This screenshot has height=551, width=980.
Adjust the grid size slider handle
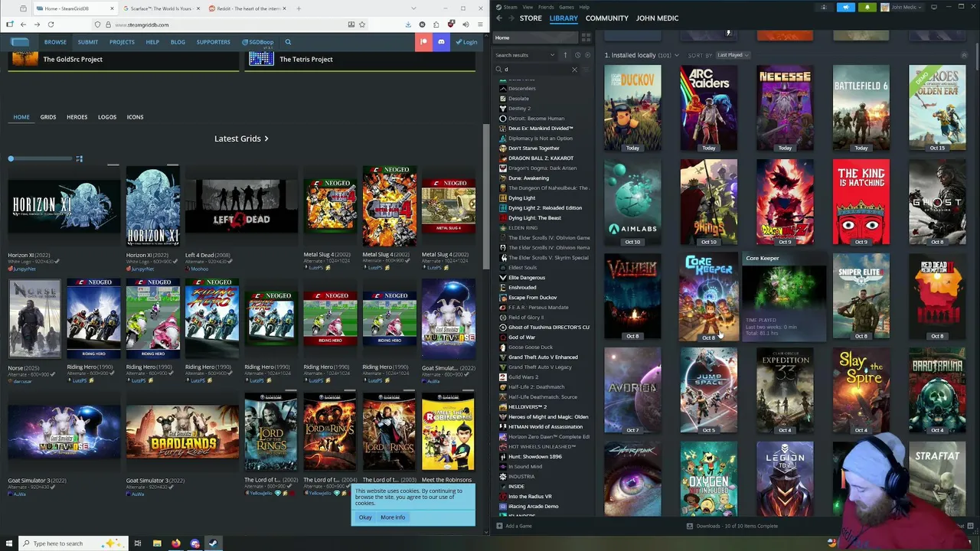point(11,158)
